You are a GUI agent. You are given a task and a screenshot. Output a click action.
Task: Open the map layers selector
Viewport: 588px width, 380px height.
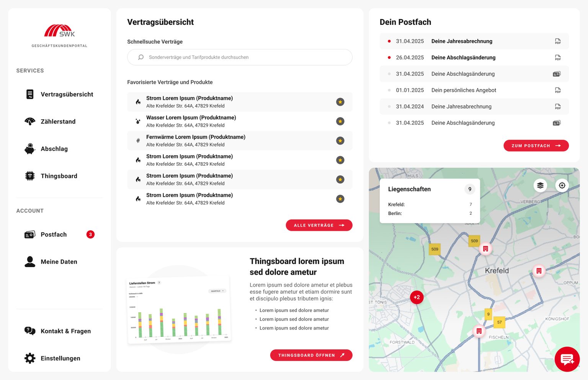point(540,186)
